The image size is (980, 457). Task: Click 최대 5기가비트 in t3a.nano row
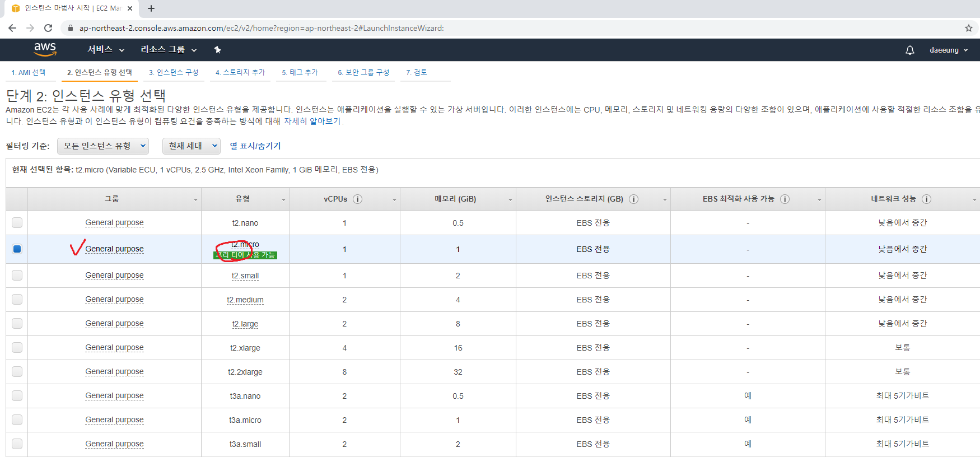(x=903, y=395)
